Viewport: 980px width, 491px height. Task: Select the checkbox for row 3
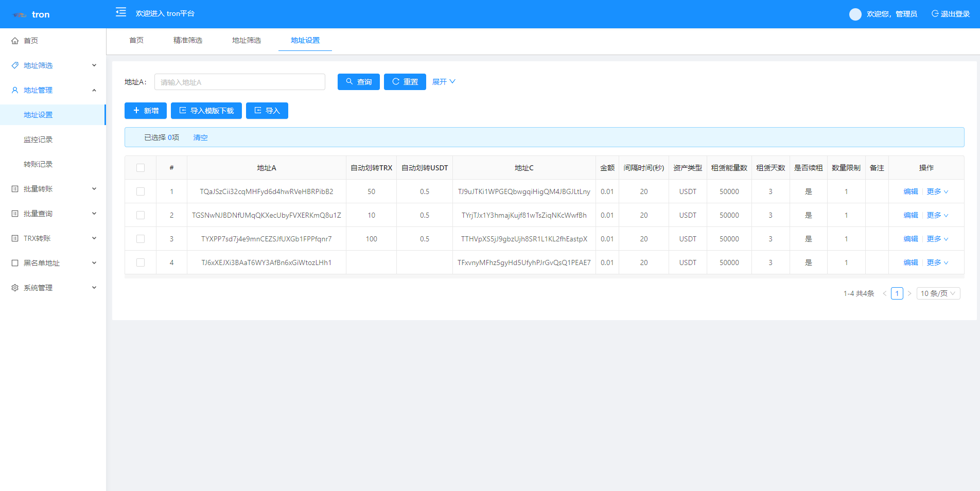141,239
